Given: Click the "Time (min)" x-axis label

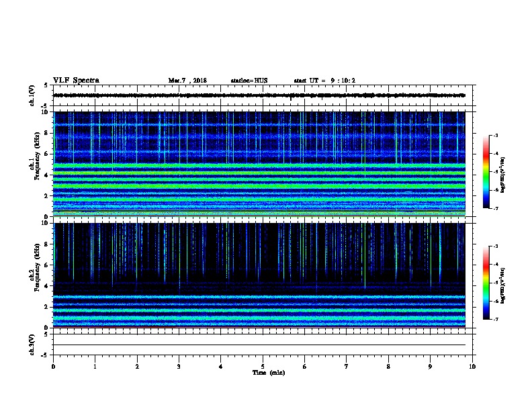Looking at the screenshot, I should click(269, 373).
